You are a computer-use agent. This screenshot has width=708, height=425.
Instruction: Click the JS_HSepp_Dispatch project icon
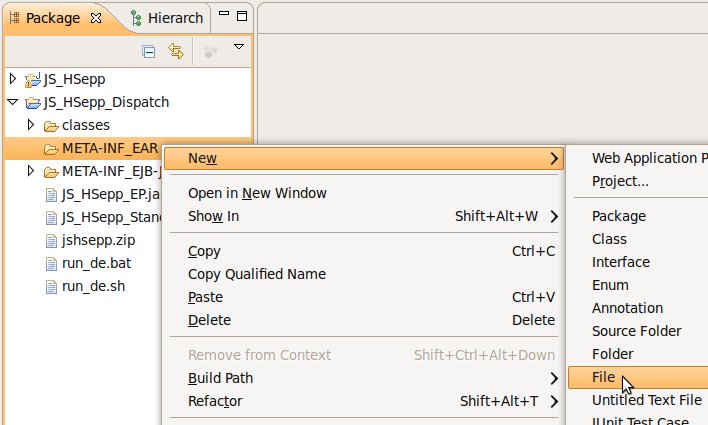coord(33,102)
